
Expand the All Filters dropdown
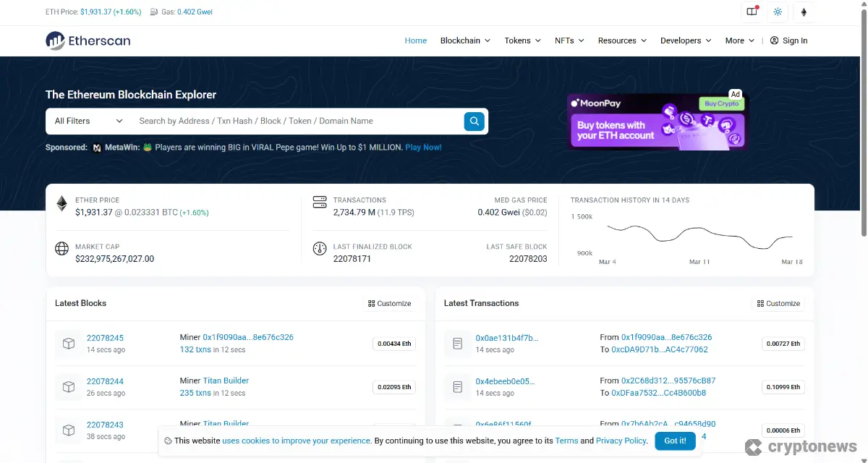[x=86, y=121]
